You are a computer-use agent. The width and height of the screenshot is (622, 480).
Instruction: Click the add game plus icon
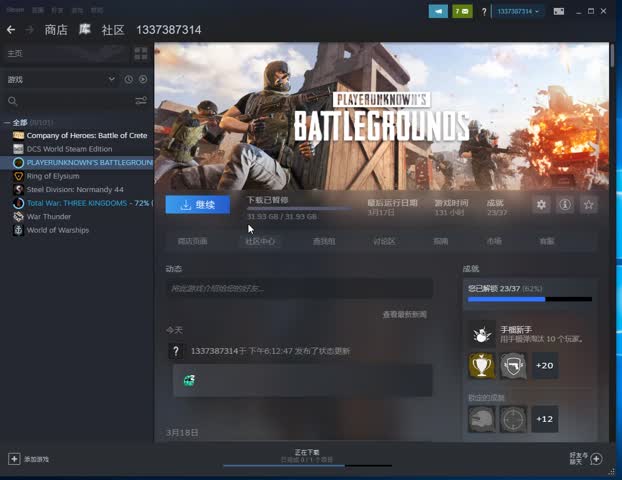14,459
